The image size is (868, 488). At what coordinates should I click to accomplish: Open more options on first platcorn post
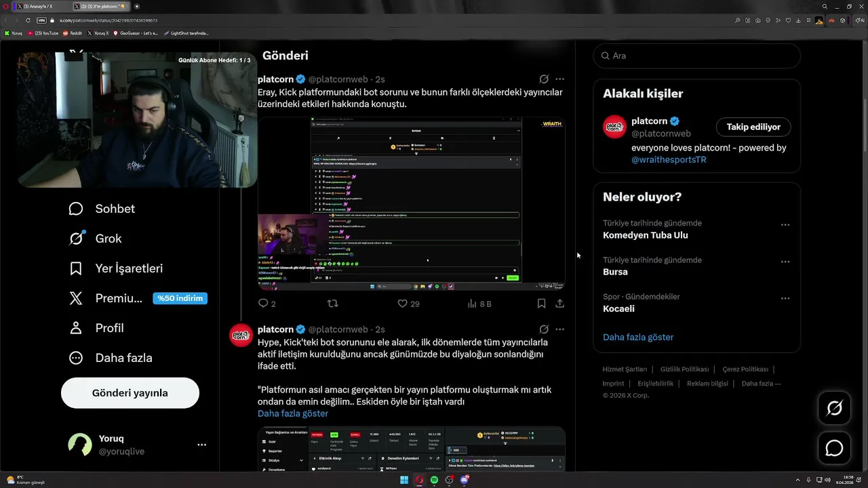(x=559, y=79)
